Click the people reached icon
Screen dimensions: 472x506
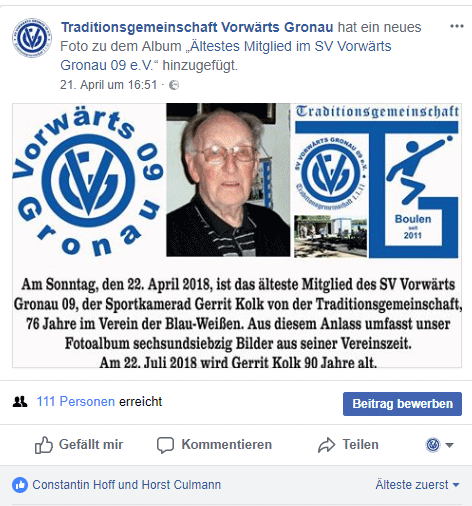click(x=20, y=402)
